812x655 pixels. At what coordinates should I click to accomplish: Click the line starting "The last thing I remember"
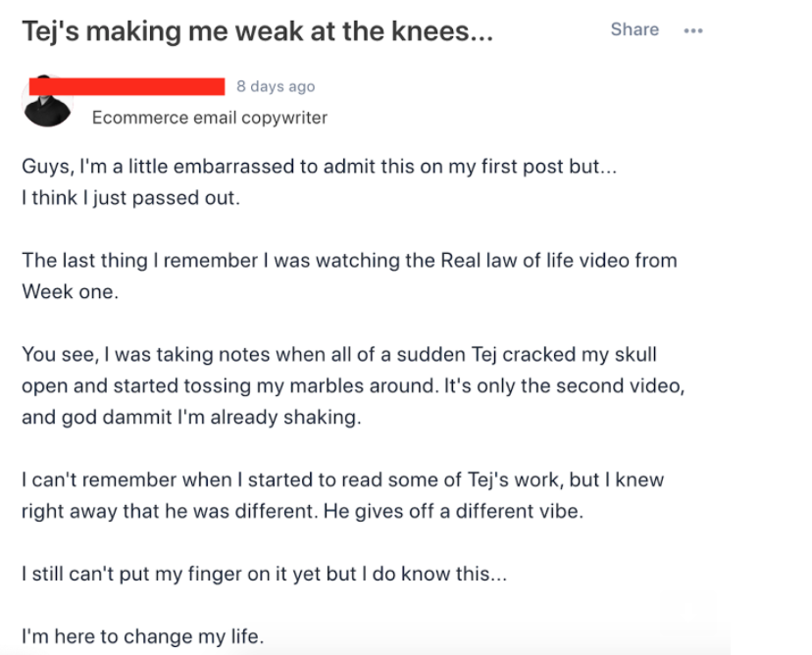(349, 261)
